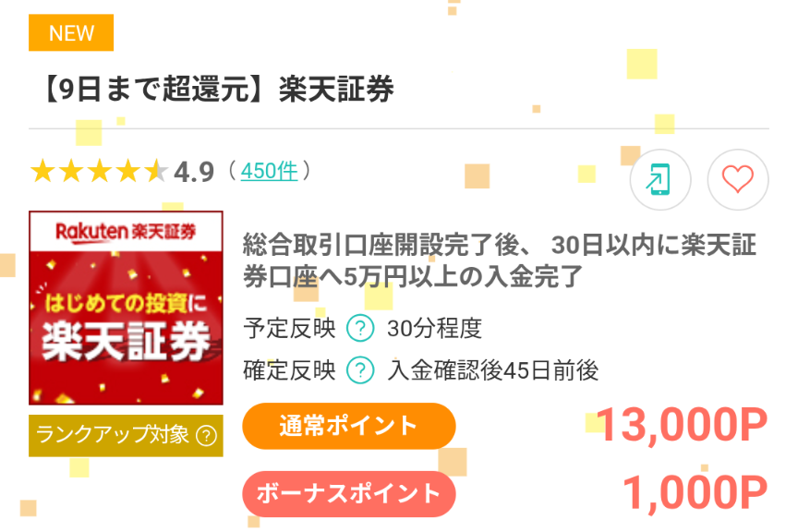Screen dimensions: 798x532
Task: Click the 楽天証券 banner thumbnail
Action: [x=126, y=308]
